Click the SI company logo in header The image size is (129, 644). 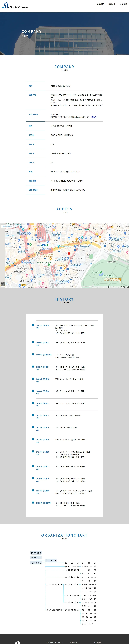15,5
